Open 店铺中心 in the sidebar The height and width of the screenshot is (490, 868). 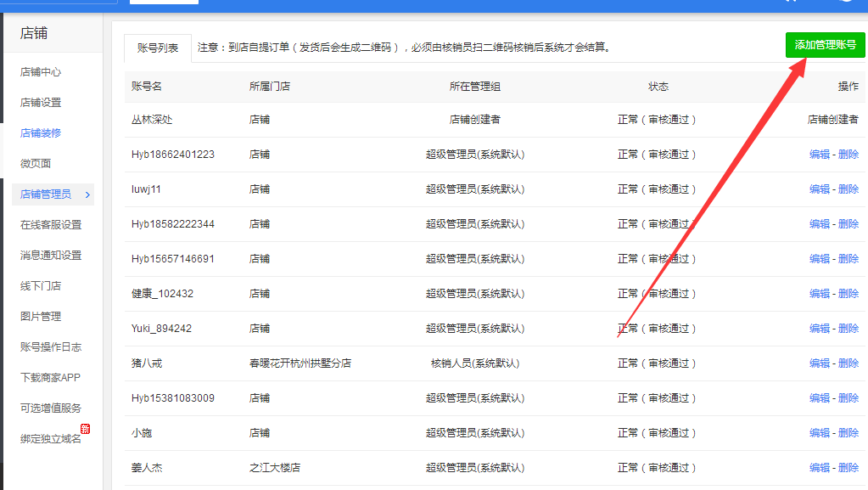[41, 72]
